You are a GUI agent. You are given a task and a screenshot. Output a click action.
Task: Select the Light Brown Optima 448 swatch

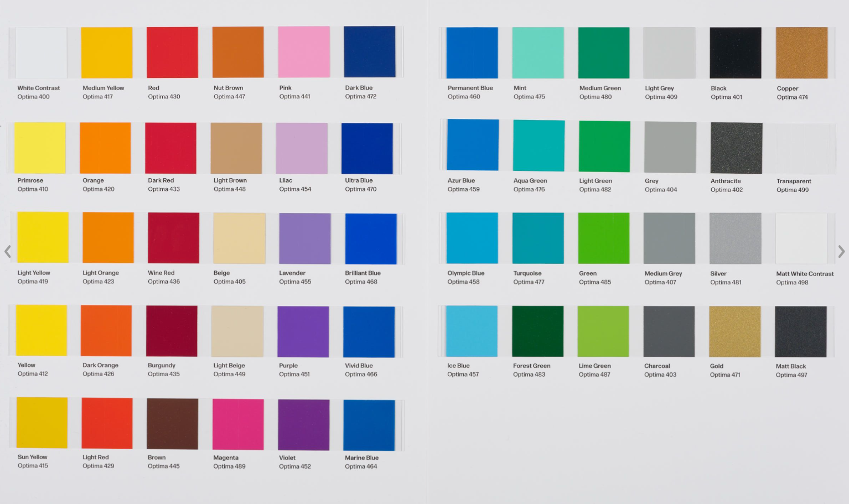point(236,148)
